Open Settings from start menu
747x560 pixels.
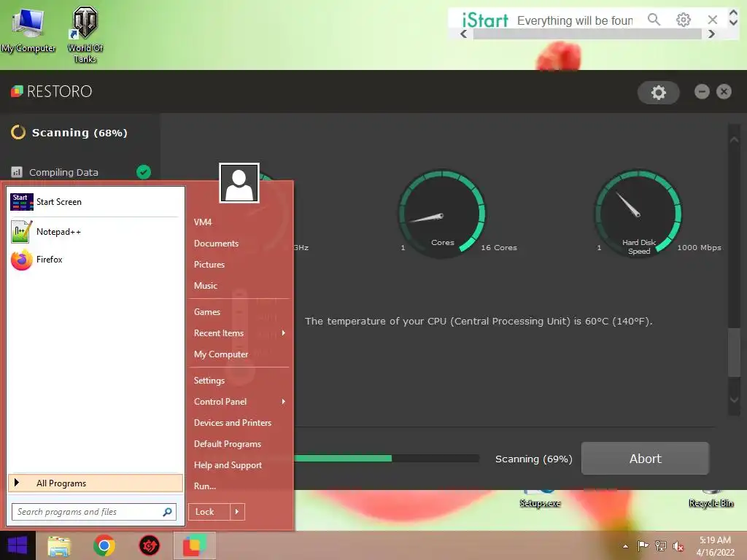pyautogui.click(x=209, y=381)
